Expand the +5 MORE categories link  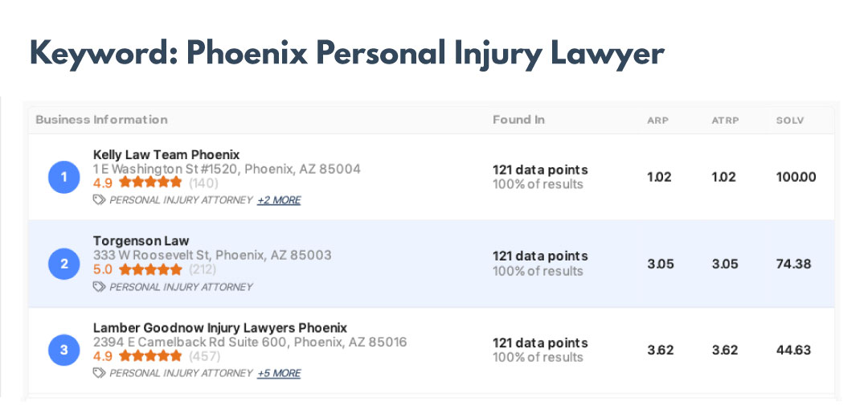279,373
